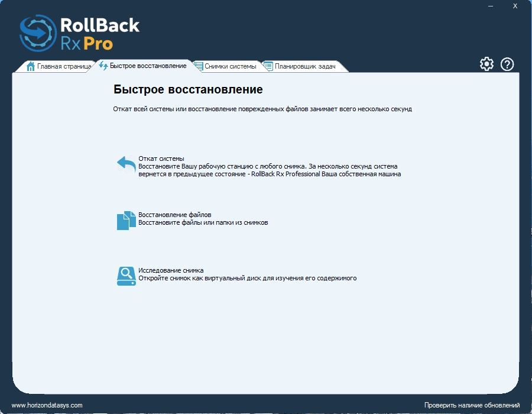Close the RollBack Rx Pro window

coord(515,6)
